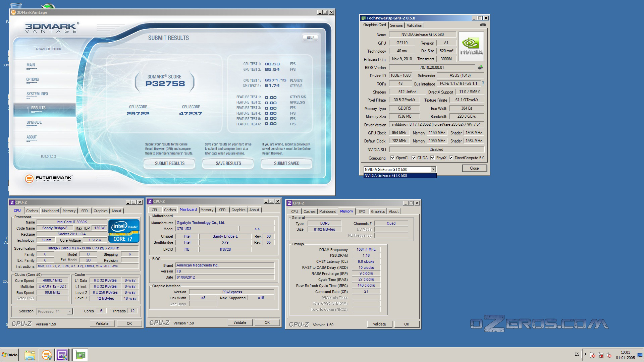Click the Intel Core i7 logo in CPU-Z
Viewport: 644px width, 362px height.
click(124, 231)
